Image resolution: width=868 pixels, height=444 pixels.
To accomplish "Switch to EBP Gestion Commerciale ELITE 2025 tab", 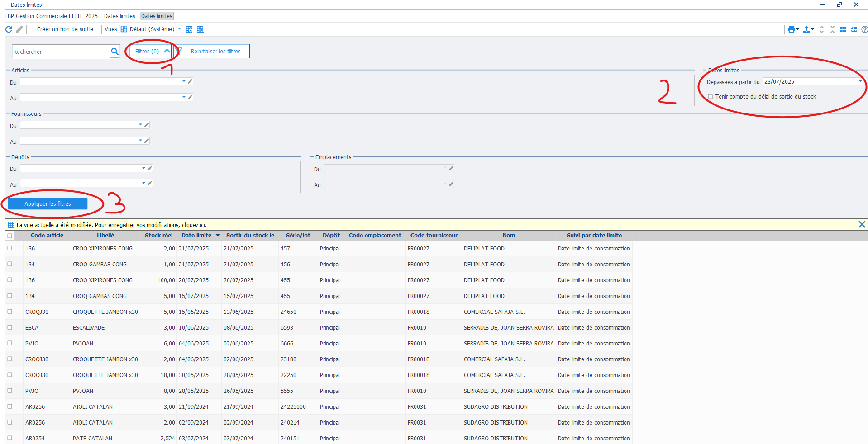I will [x=51, y=16].
